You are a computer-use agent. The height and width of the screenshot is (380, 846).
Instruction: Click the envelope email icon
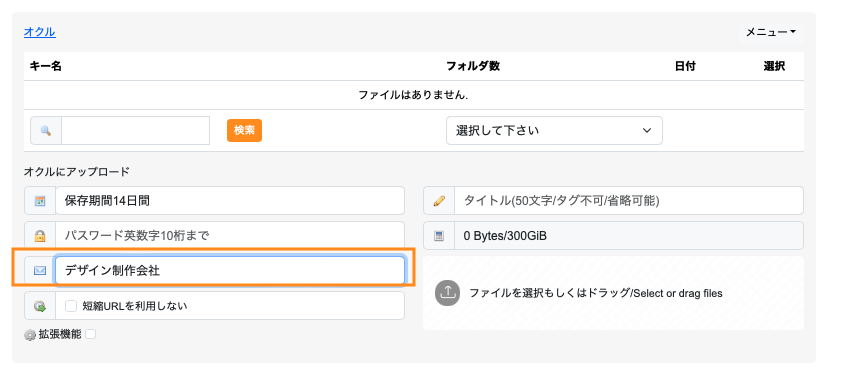40,270
